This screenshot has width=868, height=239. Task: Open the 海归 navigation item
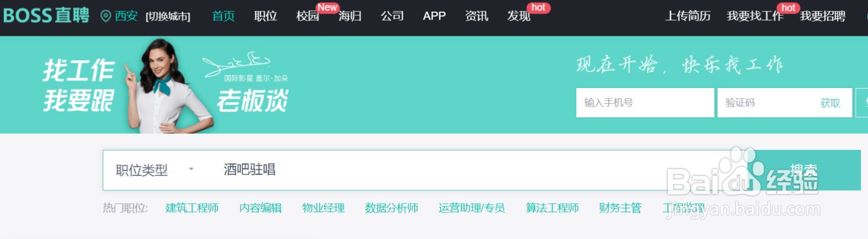click(350, 16)
